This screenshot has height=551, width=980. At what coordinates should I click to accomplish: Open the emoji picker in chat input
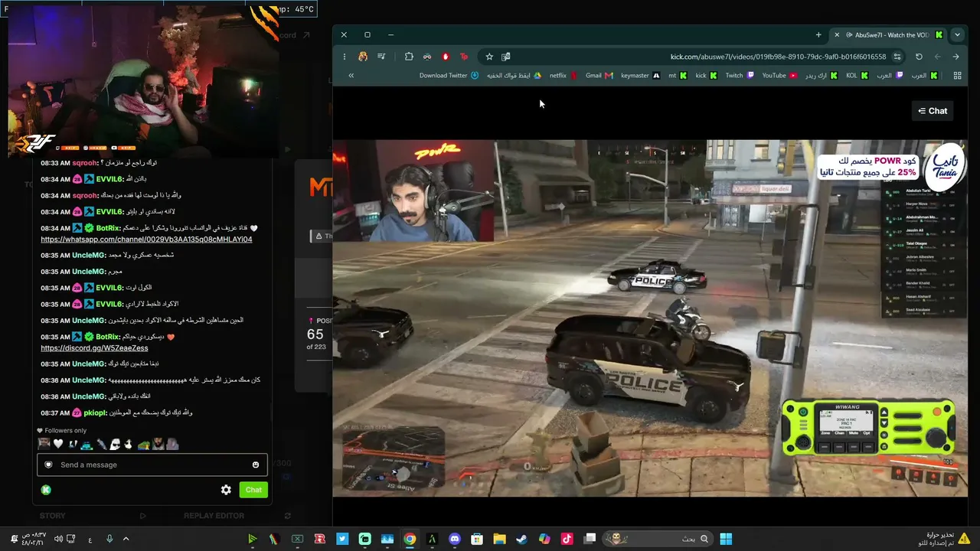pos(256,465)
